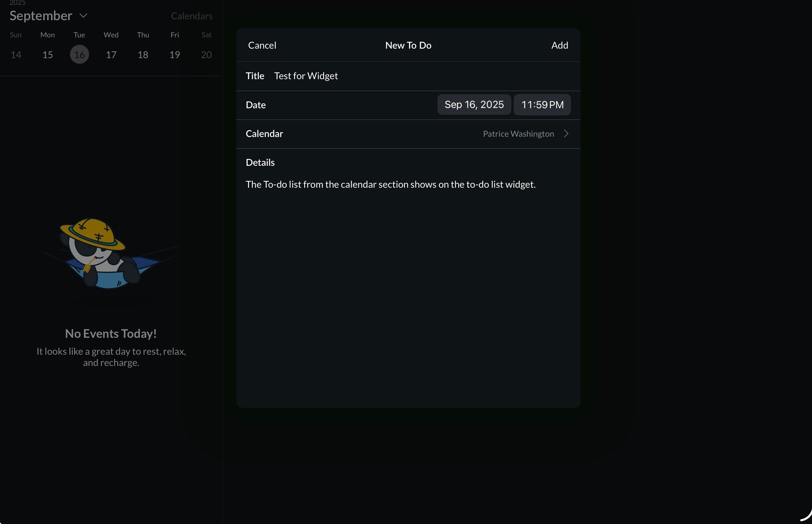Select Thursday the 18th
Screen dimensions: 812x524
[143, 55]
